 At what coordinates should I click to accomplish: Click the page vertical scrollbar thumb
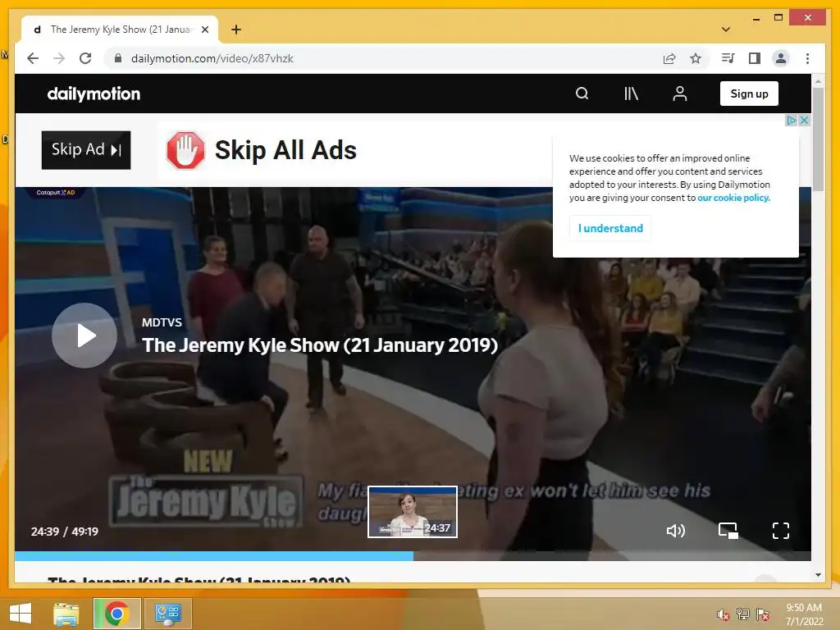(x=818, y=139)
